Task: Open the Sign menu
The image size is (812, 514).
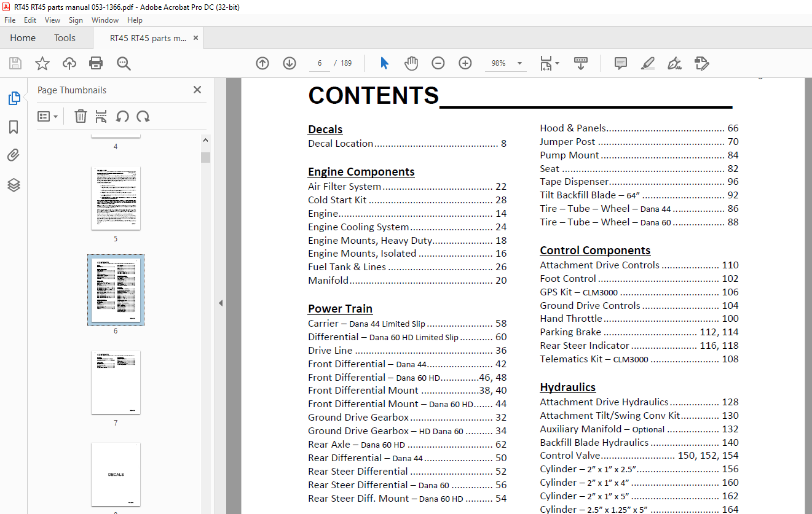Action: 76,20
